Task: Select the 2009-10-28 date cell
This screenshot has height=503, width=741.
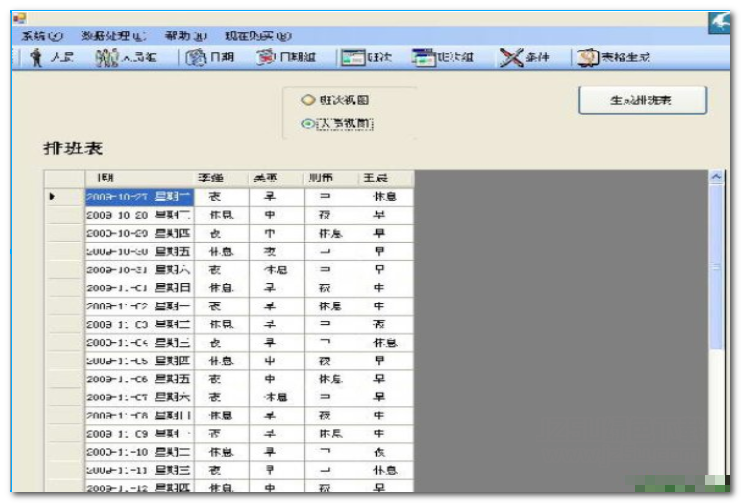Action: [x=139, y=215]
